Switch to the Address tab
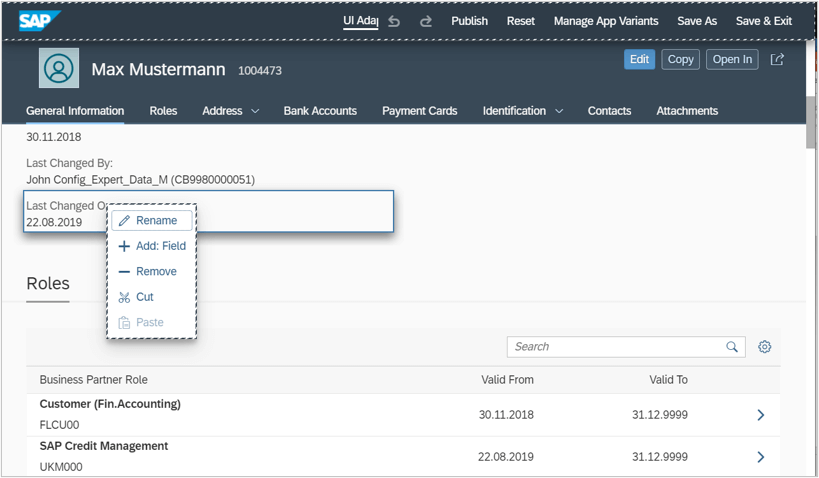 pyautogui.click(x=223, y=111)
